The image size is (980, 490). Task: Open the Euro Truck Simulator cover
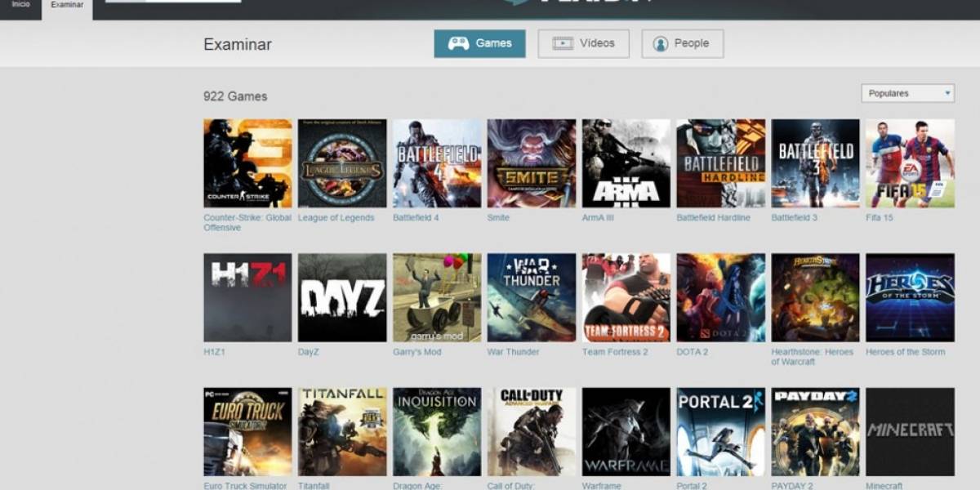247,431
